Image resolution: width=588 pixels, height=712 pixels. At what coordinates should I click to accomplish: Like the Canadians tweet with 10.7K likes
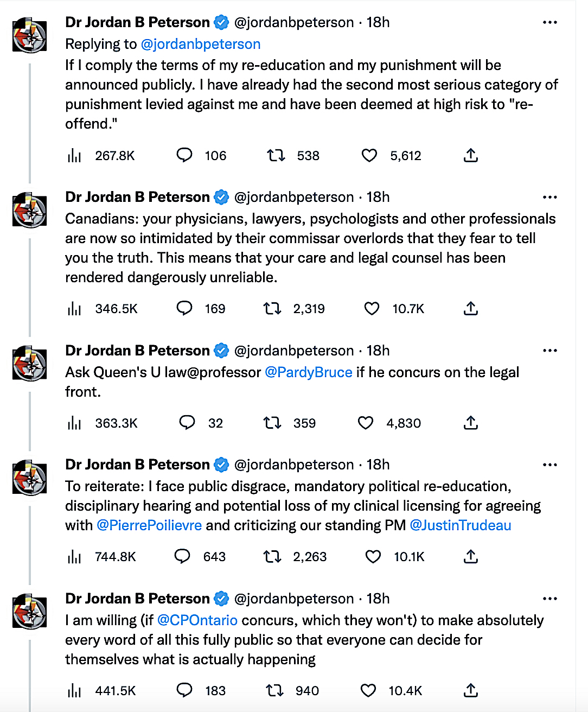pos(372,309)
